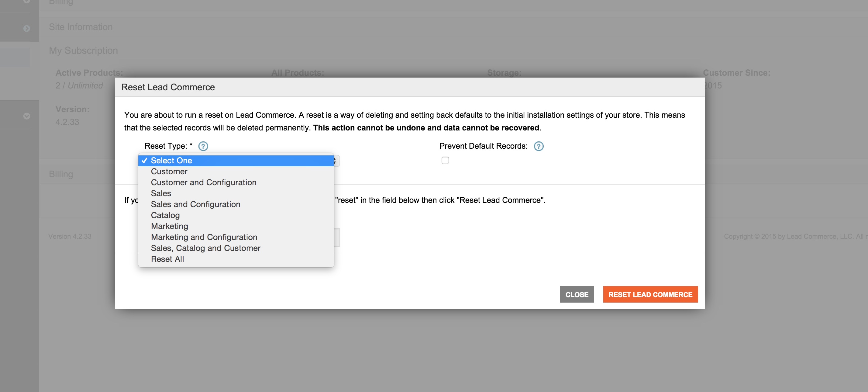
Task: Pick 'Customer' from the Reset Type list
Action: (236, 172)
